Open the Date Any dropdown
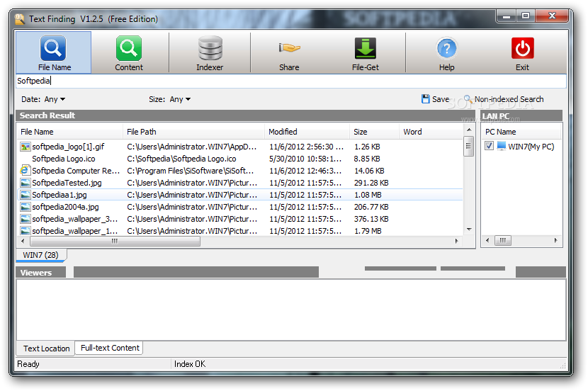This screenshot has height=391, width=588. tap(55, 99)
